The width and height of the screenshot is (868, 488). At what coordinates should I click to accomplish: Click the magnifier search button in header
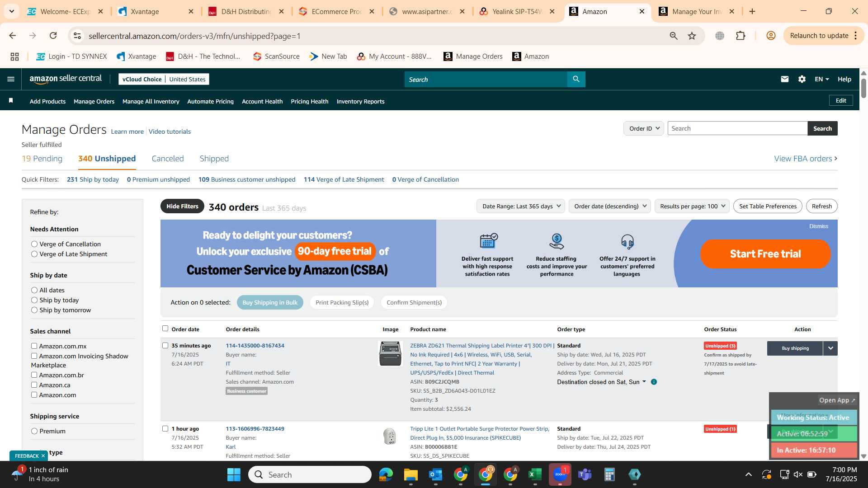point(576,79)
